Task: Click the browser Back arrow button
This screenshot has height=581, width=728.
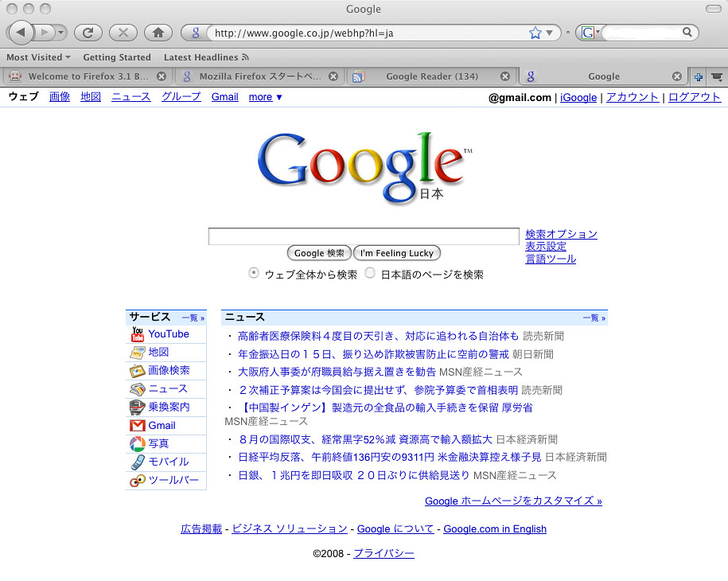Action: (x=21, y=33)
